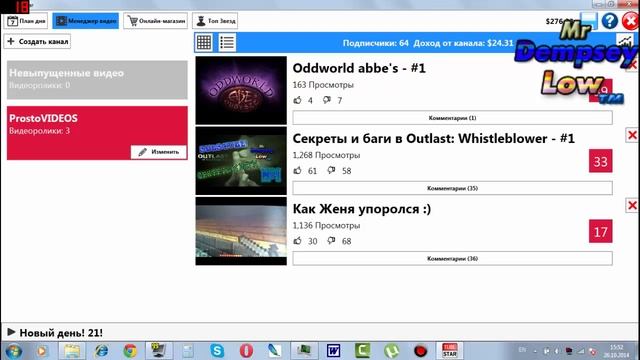Open the Онлайн-магазин tab
Viewport: 640px width, 360px height.
pos(156,21)
